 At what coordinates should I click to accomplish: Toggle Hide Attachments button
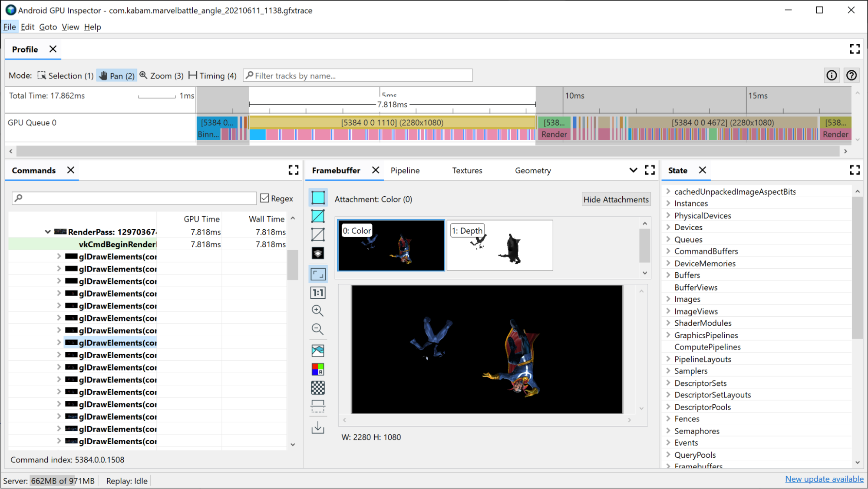(615, 198)
